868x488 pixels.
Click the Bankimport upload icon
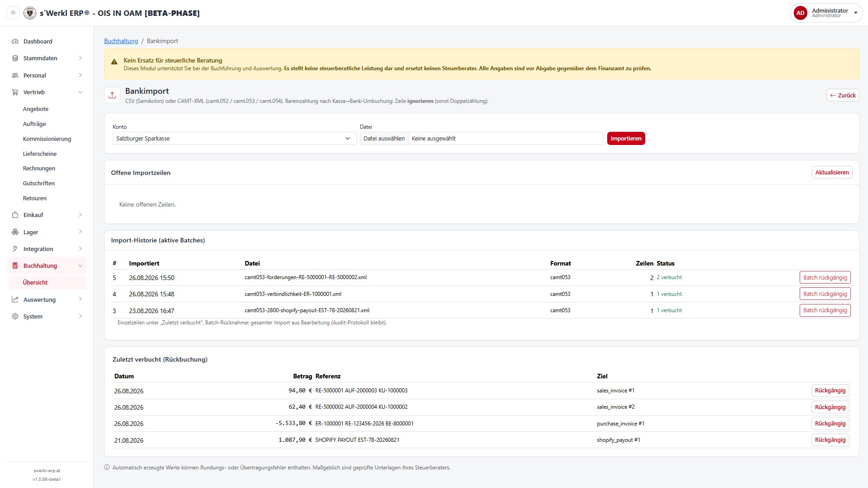point(112,95)
